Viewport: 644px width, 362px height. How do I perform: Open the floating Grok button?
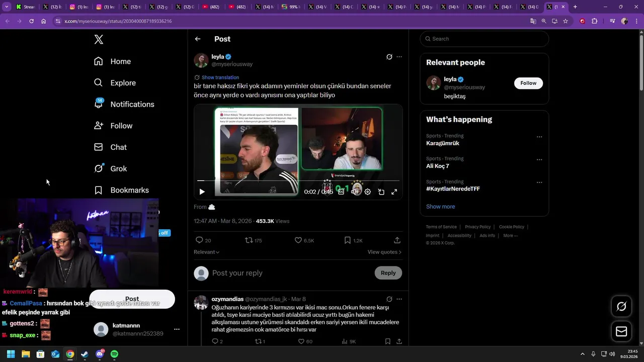[621, 306]
